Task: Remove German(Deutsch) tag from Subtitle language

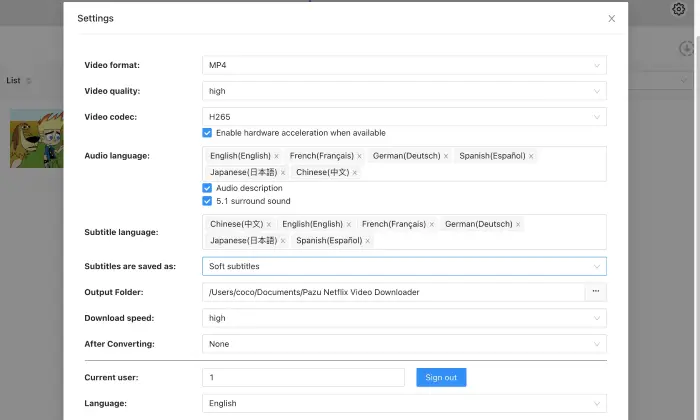Action: [518, 225]
